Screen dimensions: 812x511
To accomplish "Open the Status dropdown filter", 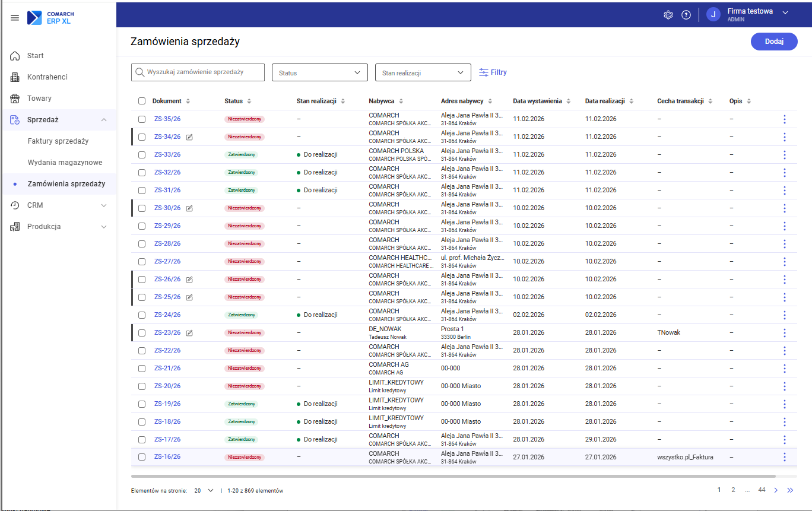I will [x=319, y=72].
